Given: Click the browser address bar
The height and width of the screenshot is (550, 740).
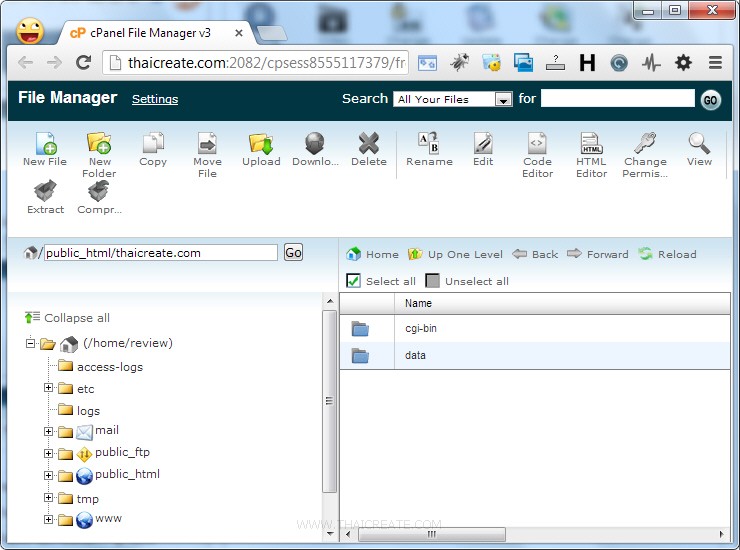Looking at the screenshot, I should (255, 62).
